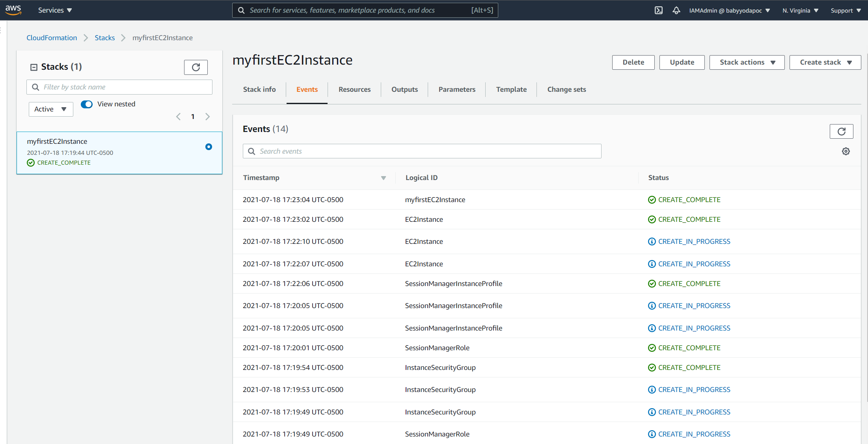
Task: Click info icon for 17:22:07 EC2Instance event
Action: [x=652, y=264]
